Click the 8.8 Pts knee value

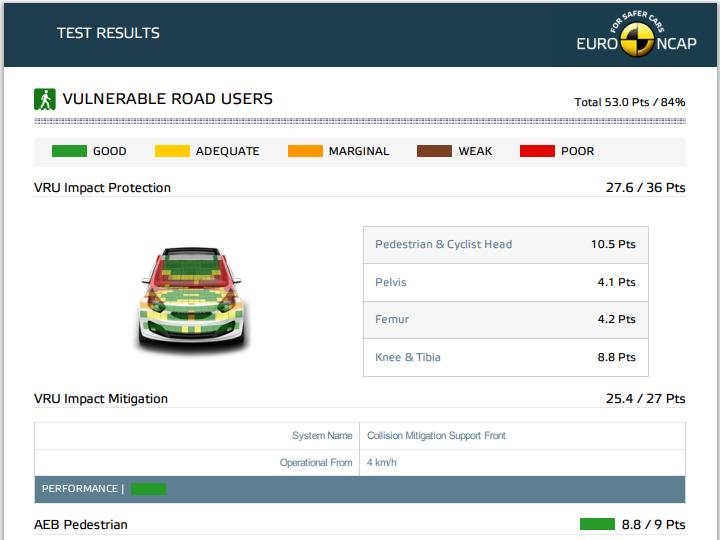click(617, 357)
